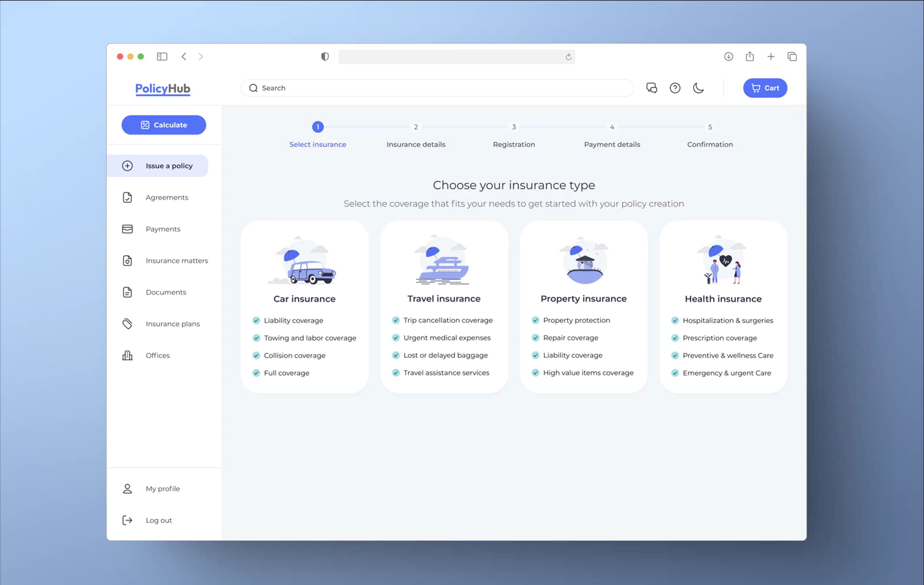Viewport: 924px width, 585px height.
Task: Click the browser address bar
Action: pos(457,57)
